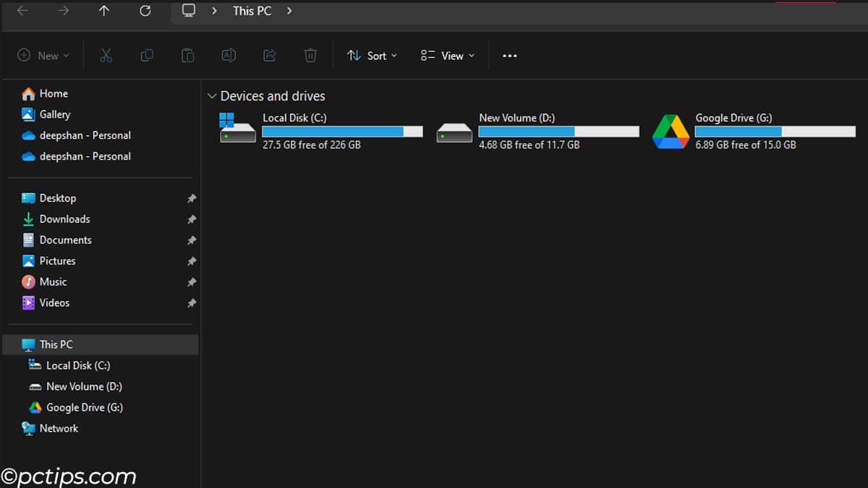Select This PC in address bar

[x=252, y=11]
